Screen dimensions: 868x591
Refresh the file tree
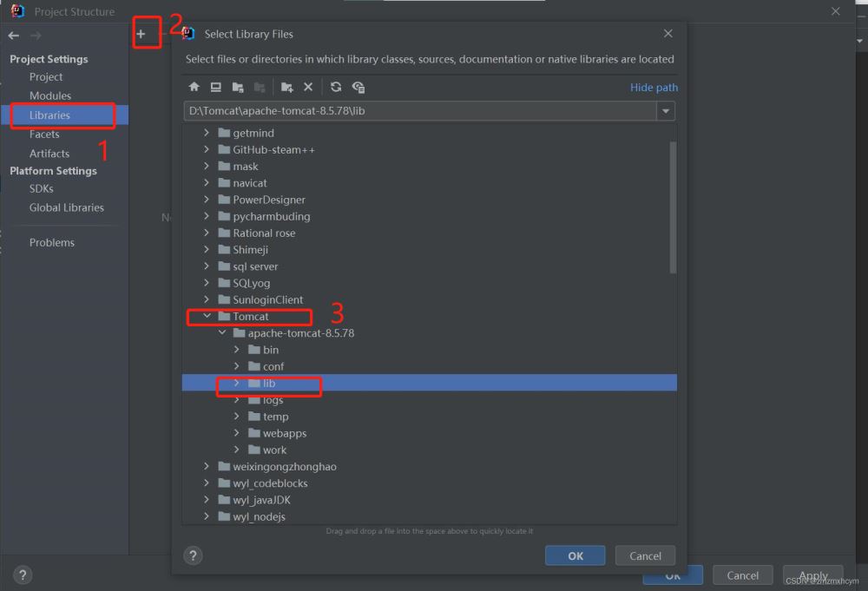[x=335, y=87]
